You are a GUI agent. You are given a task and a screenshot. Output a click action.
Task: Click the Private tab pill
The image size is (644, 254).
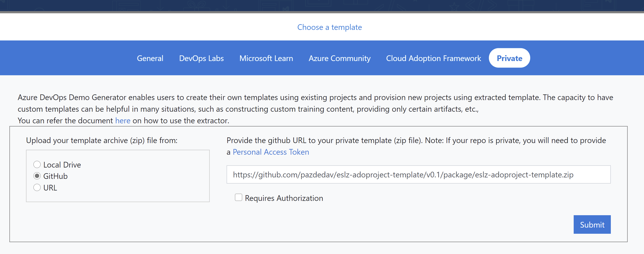coord(509,58)
